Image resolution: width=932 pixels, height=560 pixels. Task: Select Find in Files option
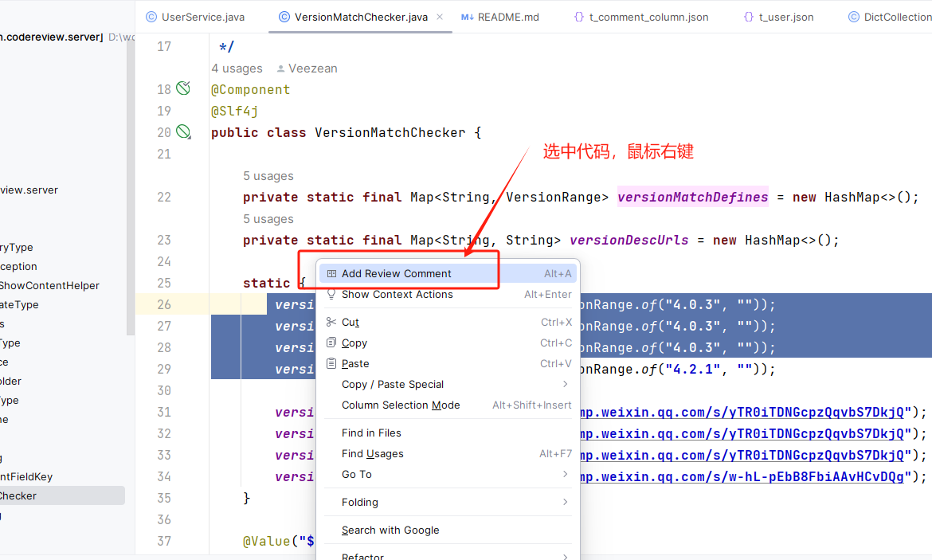tap(371, 433)
